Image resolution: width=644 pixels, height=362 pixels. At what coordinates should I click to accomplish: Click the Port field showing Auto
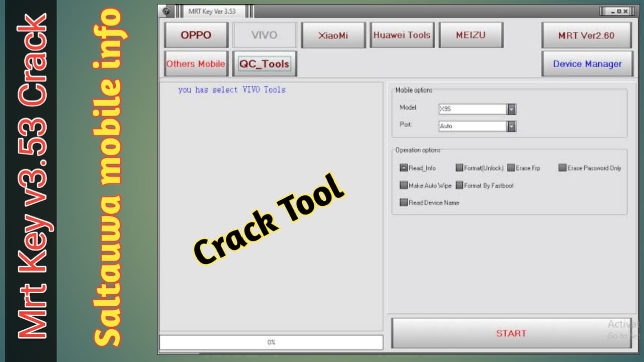pyautogui.click(x=473, y=126)
